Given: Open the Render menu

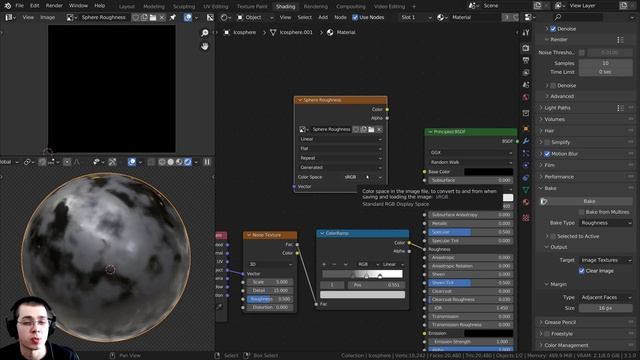Looking at the screenshot, I should click(x=54, y=6).
